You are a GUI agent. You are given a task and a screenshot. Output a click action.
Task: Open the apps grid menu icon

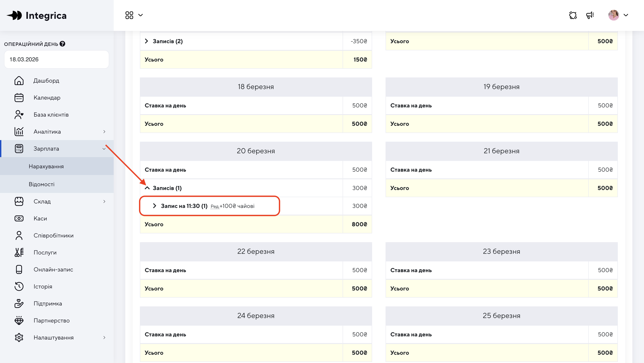(x=129, y=15)
